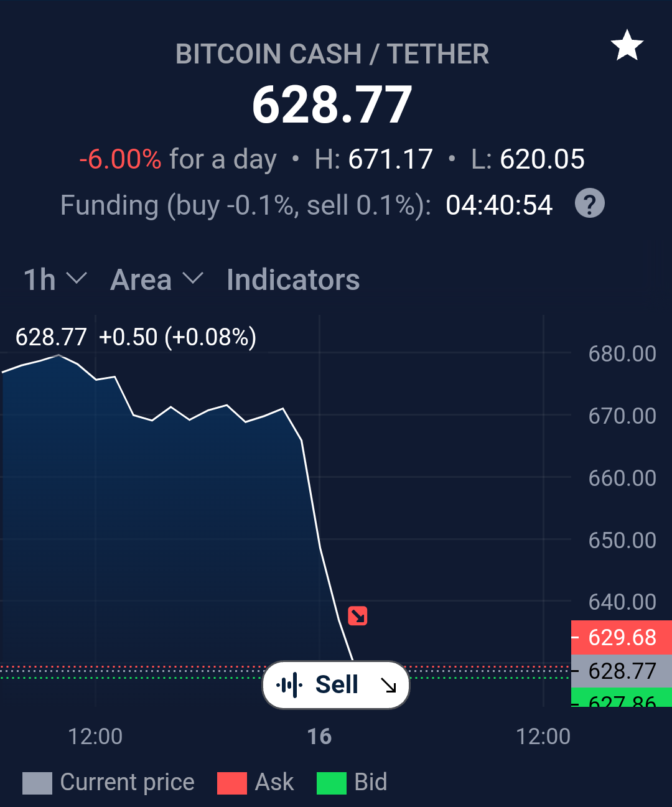Open the Area chart type dropdown

[157, 279]
